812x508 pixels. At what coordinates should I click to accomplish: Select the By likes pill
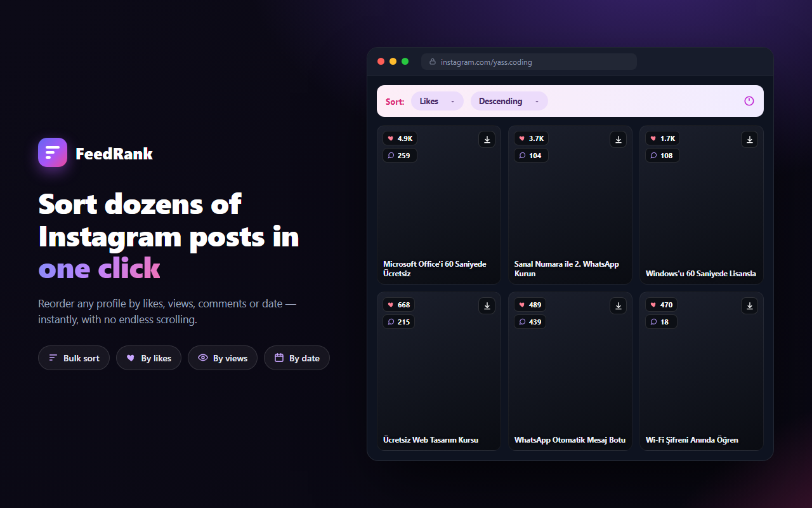pyautogui.click(x=148, y=358)
